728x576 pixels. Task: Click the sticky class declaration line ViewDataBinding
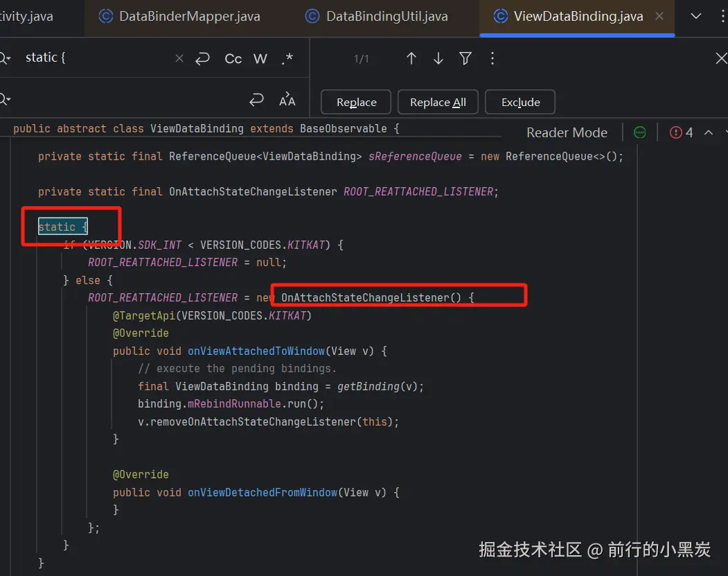206,129
